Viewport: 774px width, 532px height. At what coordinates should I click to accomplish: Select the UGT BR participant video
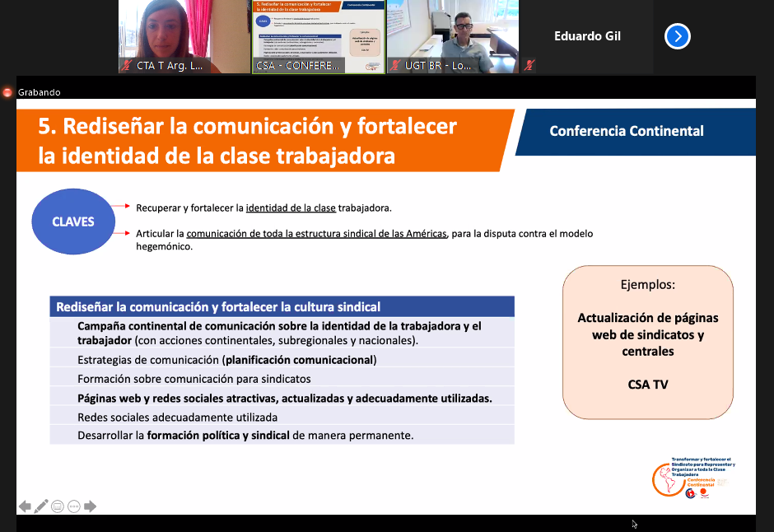coord(452,33)
